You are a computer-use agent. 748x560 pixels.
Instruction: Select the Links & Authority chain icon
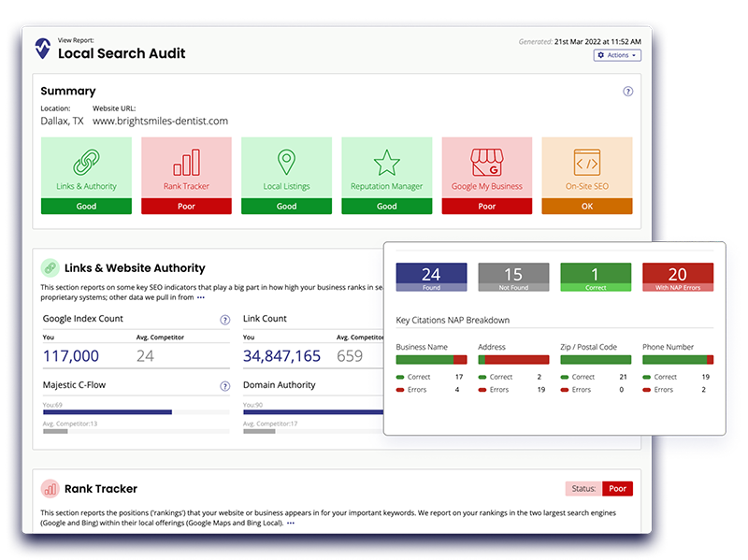pos(86,163)
